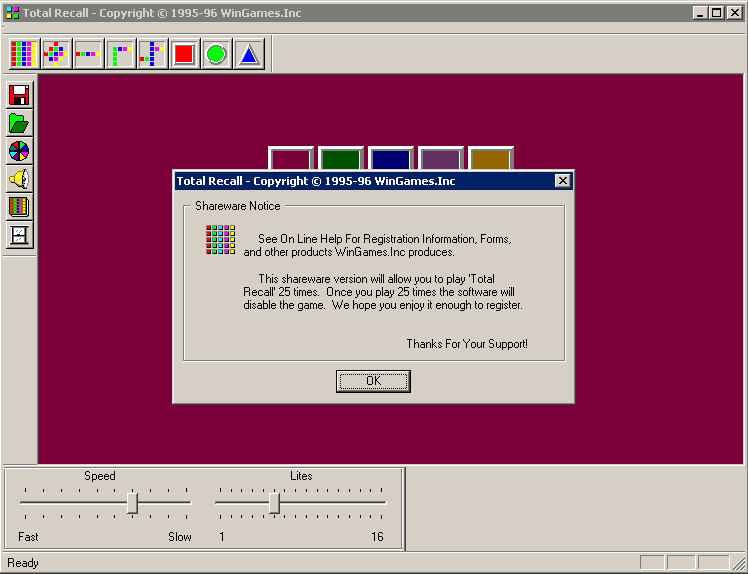The width and height of the screenshot is (748, 574).
Task: Select the full color grid pattern icon
Action: (24, 54)
